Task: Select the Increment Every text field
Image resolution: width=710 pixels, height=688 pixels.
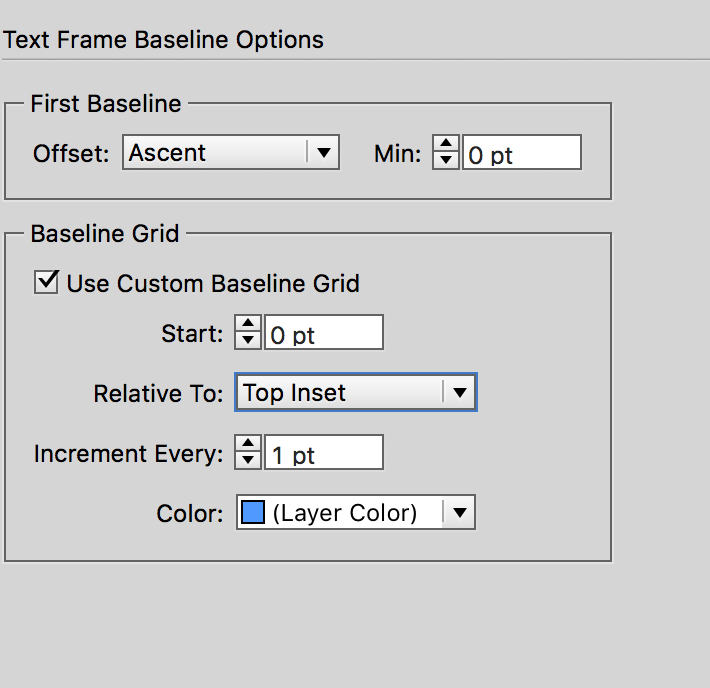Action: pos(324,453)
